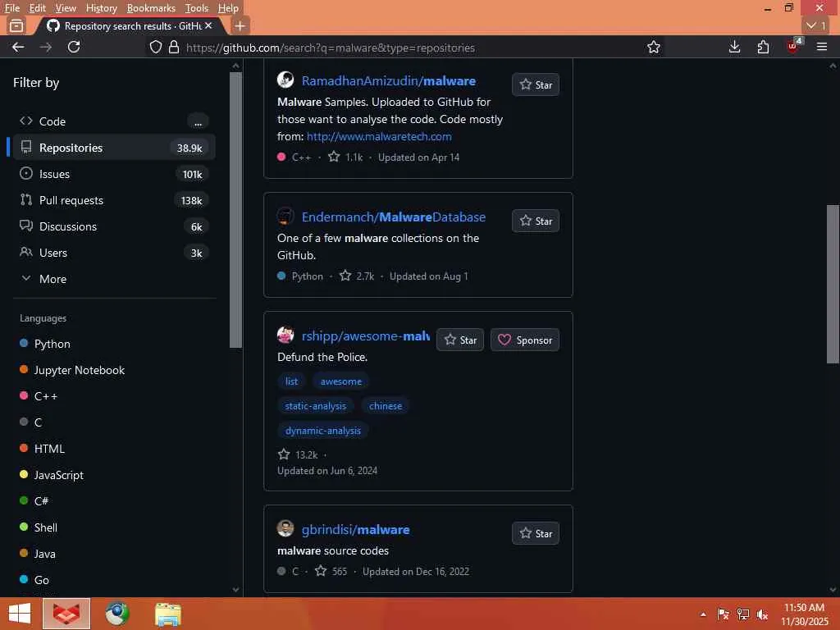
Task: Open the Downloads panel icon
Action: coord(734,47)
